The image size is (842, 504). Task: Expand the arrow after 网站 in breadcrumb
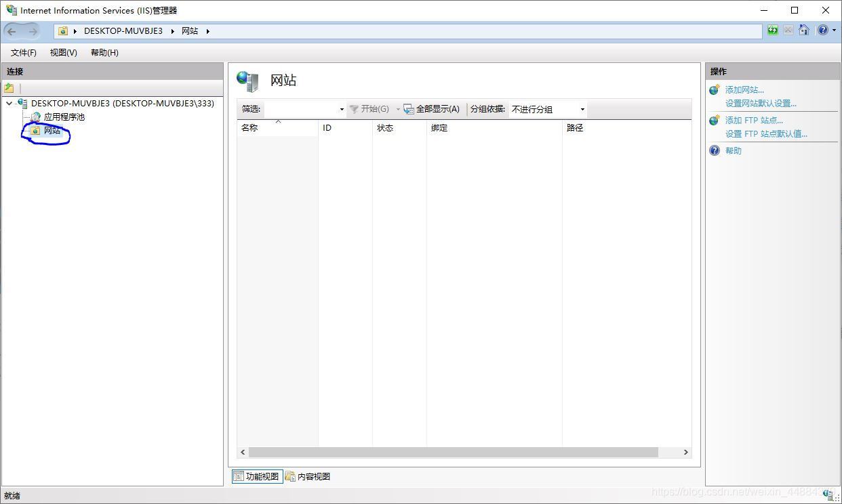point(207,31)
